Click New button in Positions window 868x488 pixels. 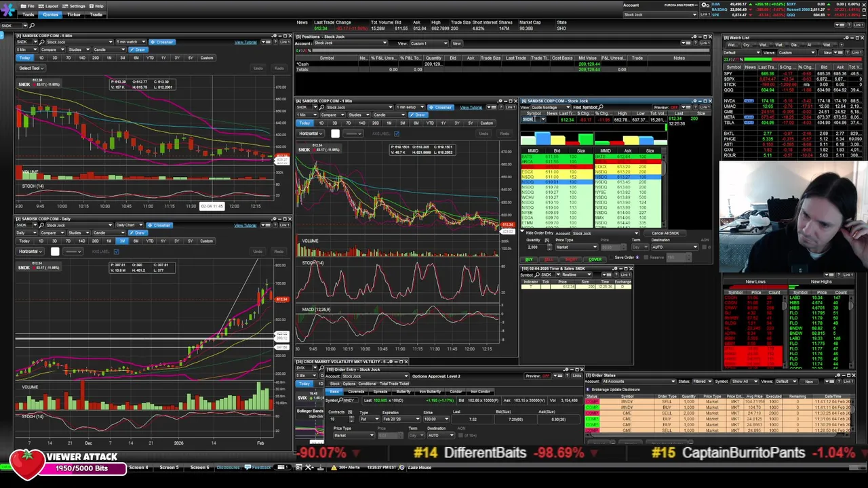[456, 43]
